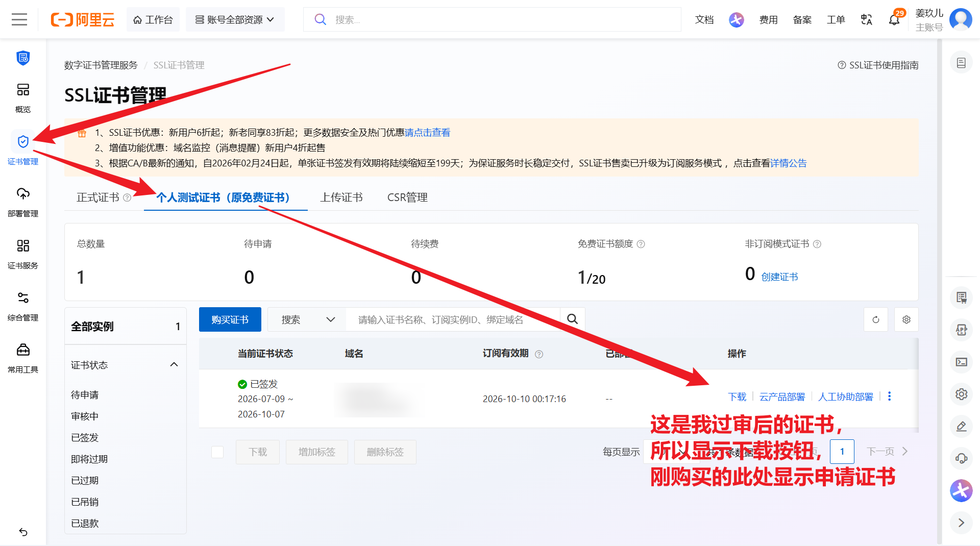The height and width of the screenshot is (546, 980).
Task: Show help for 免费证书额度
Action: click(x=641, y=244)
